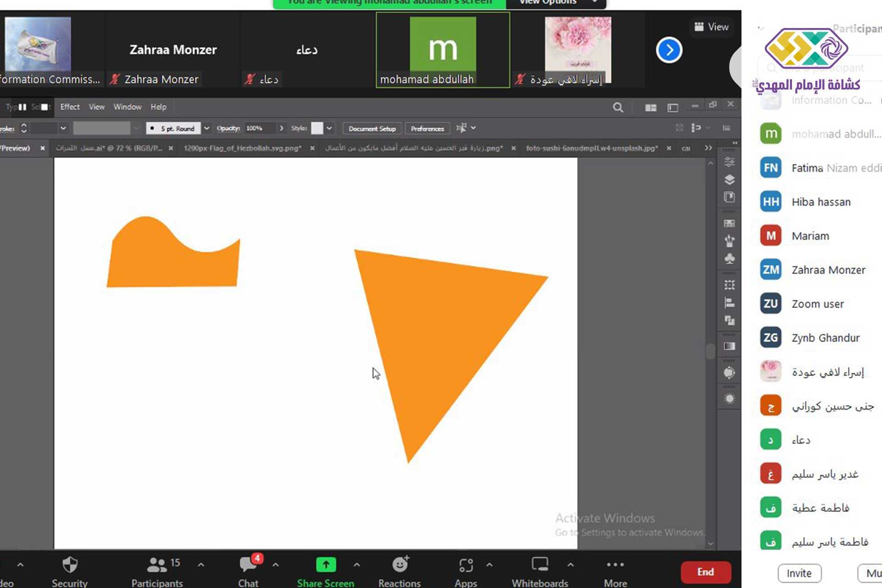The width and height of the screenshot is (882, 588).
Task: Open the Effect menu
Action: 70,107
